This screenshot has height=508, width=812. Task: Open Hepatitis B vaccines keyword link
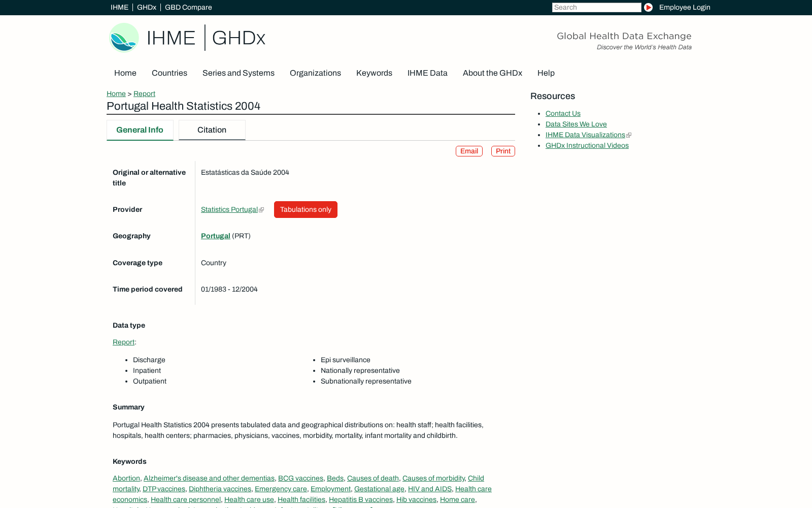(x=361, y=500)
